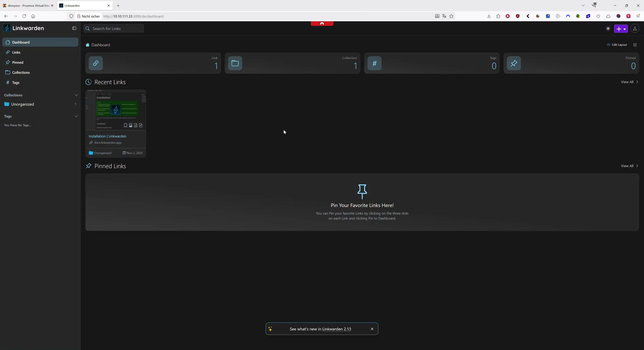Click the Link count chain icon
Viewport: 644px width, 350px height.
click(x=96, y=63)
